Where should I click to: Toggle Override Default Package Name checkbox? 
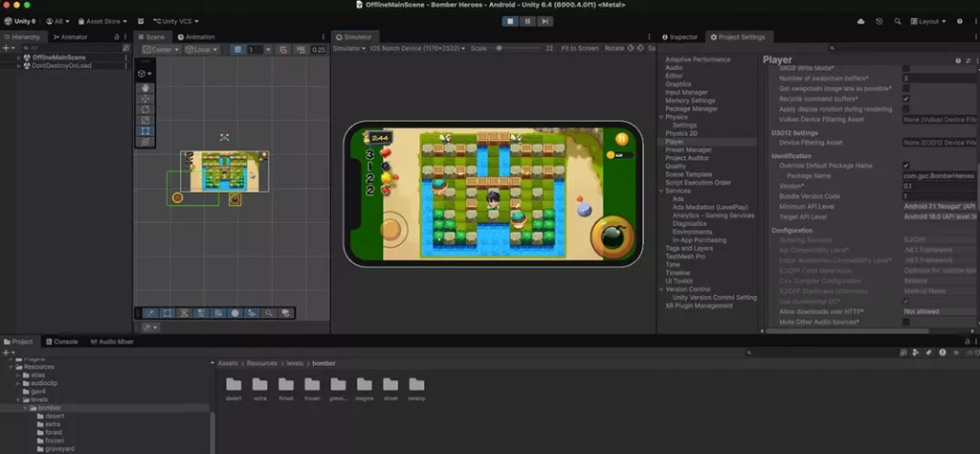pyautogui.click(x=905, y=166)
